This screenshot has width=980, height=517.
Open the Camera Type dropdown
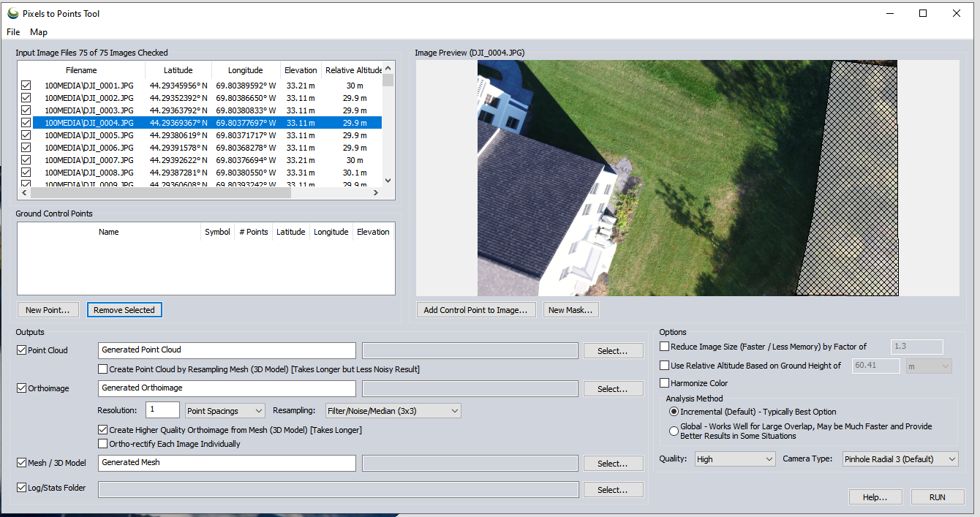point(900,459)
